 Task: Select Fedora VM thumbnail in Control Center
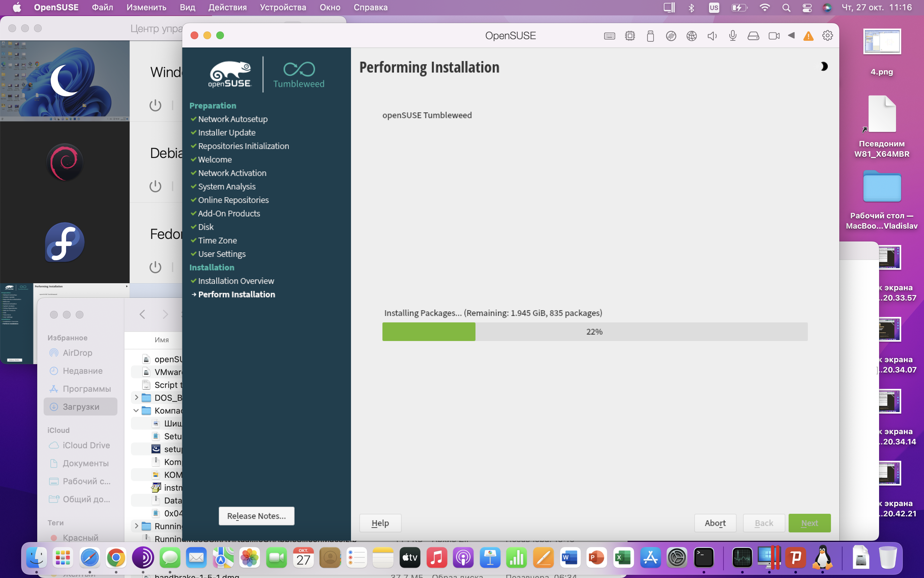pyautogui.click(x=65, y=243)
